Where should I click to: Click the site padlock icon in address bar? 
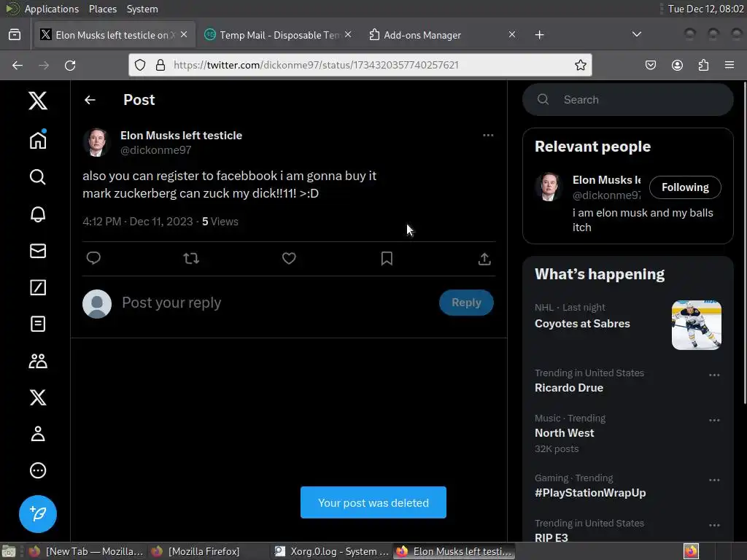(x=160, y=65)
